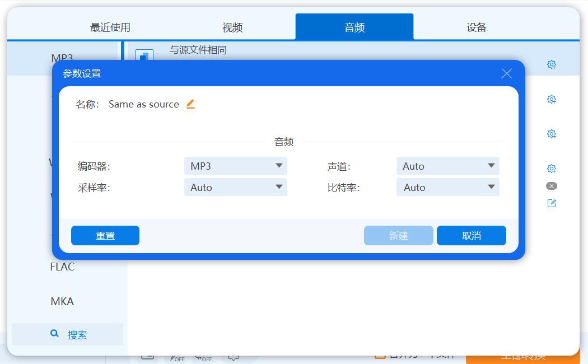
Task: Expand the 比特率 bitrate Auto dropdown
Action: point(447,187)
